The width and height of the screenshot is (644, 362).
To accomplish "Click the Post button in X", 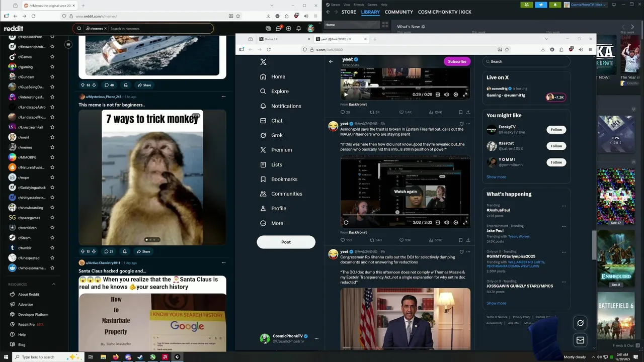I will (x=286, y=242).
